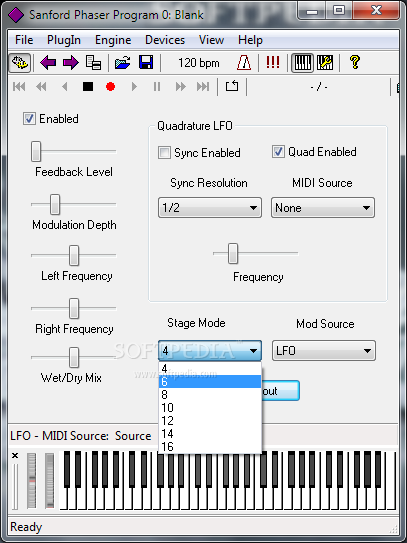407x543 pixels.
Task: Click the play transport button
Action: pyautogui.click(x=134, y=87)
